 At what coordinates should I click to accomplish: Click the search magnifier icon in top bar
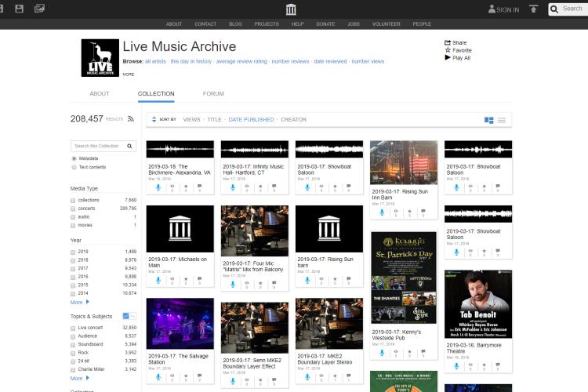tap(554, 9)
